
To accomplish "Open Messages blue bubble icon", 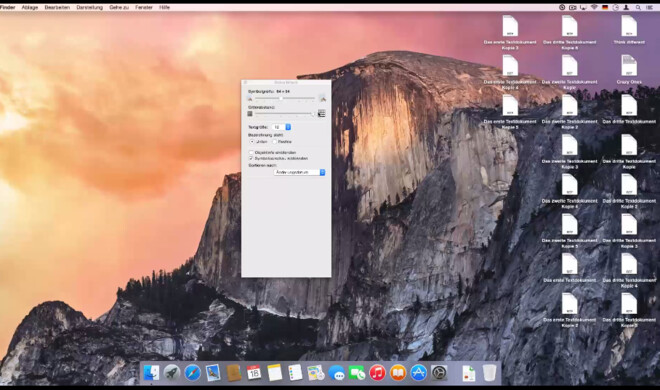I will 336,373.
